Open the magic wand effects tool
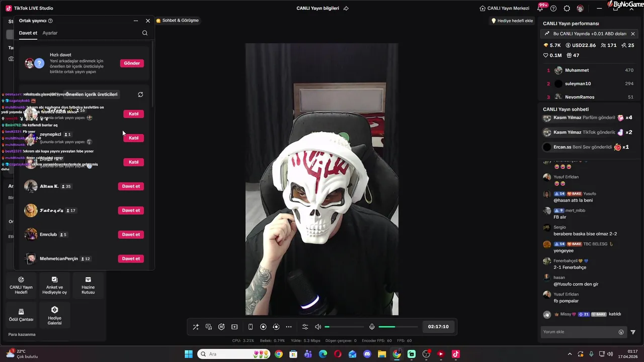Screen dimensions: 644x362 pyautogui.click(x=196, y=327)
